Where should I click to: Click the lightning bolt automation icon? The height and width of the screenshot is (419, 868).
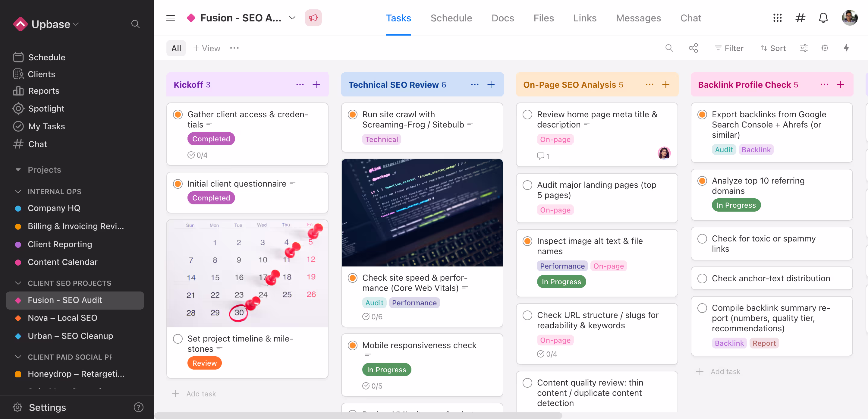point(846,48)
